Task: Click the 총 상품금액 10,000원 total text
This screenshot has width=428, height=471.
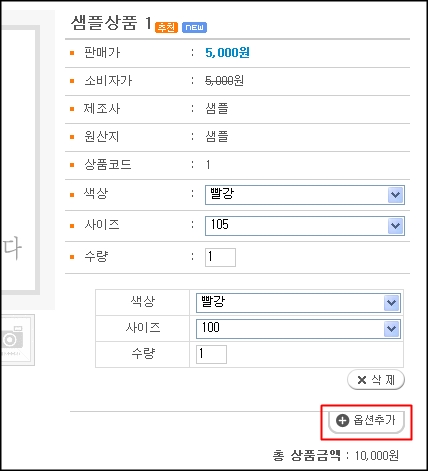Action: point(336,455)
